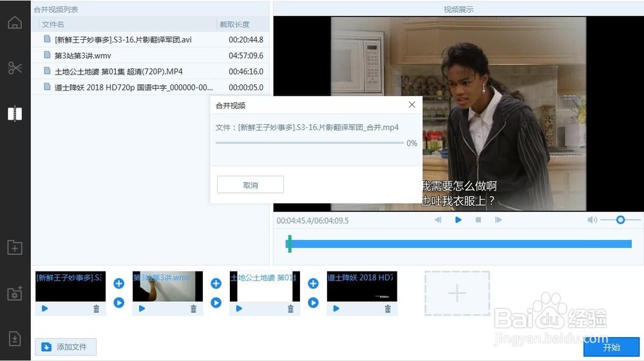Click duration 04:57:09.6

click(246, 55)
